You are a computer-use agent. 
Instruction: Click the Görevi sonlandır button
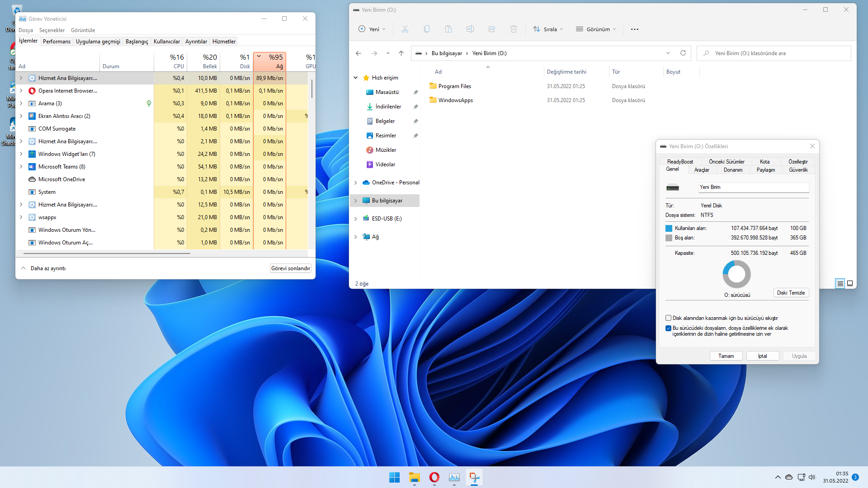(290, 268)
